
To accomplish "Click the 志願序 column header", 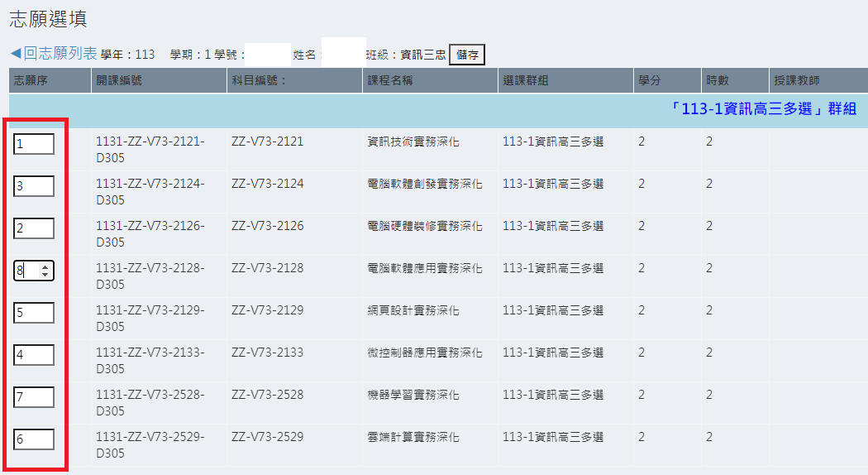I will tap(30, 81).
